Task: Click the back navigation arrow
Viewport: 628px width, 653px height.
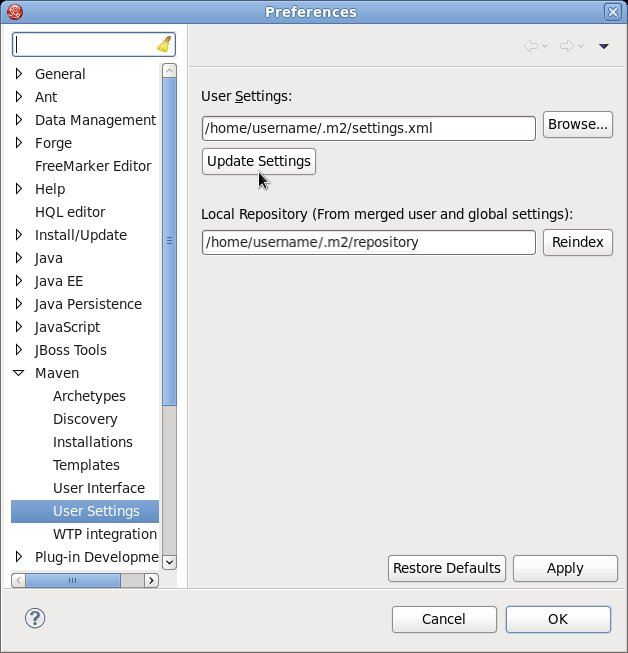Action: pos(531,46)
